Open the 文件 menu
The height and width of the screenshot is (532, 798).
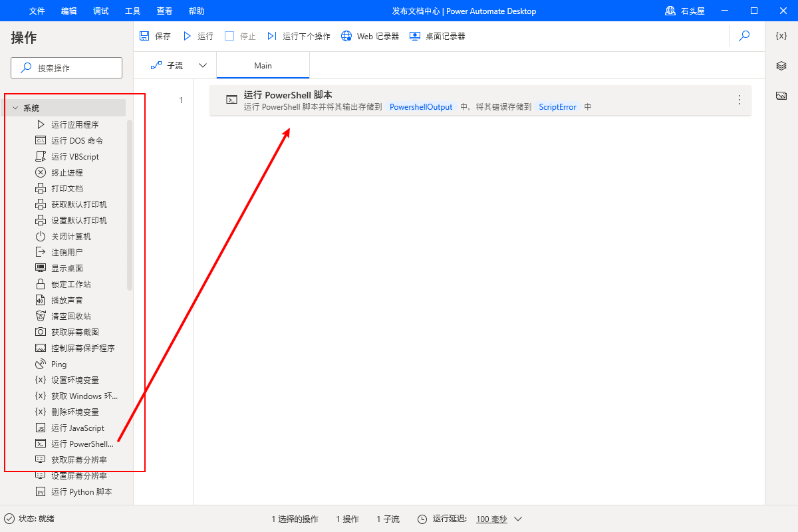[37, 11]
